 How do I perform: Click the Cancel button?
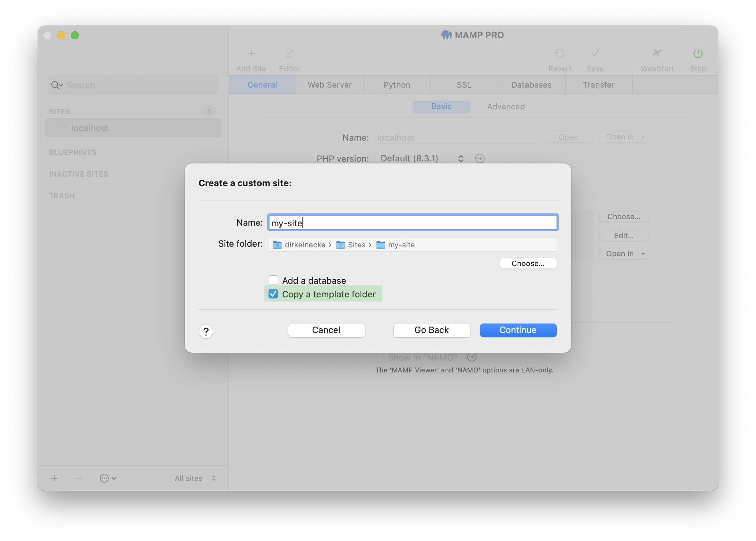(326, 330)
